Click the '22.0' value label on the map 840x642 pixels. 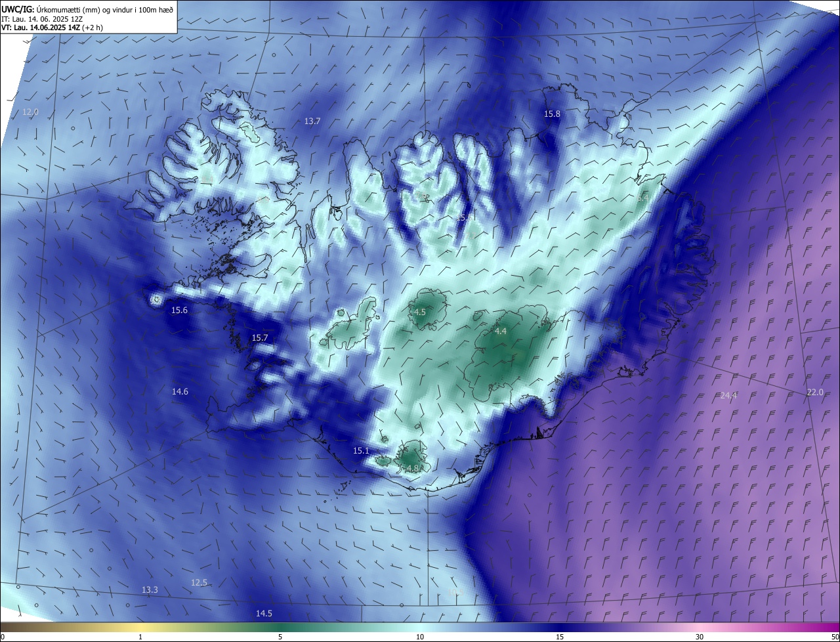pos(814,393)
